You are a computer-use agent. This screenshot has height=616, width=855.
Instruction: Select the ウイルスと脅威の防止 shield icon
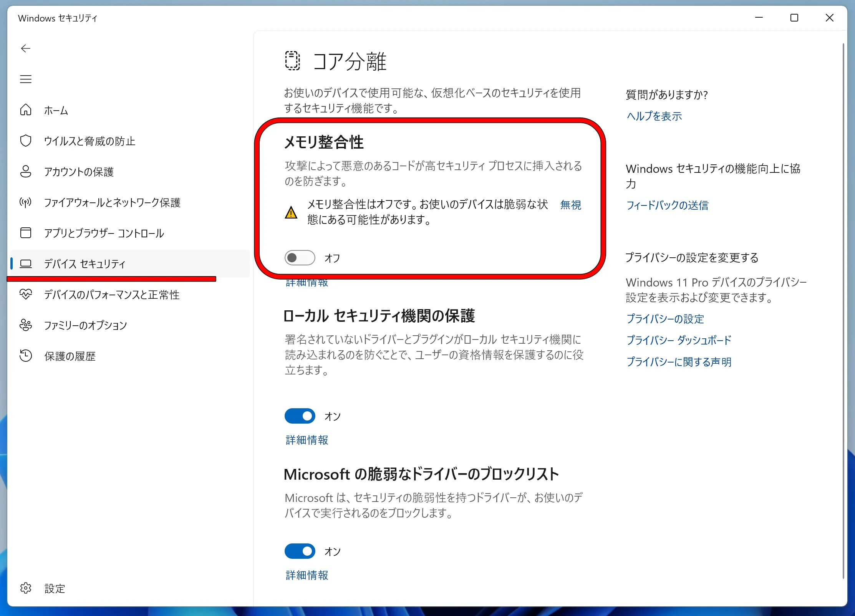coord(25,141)
